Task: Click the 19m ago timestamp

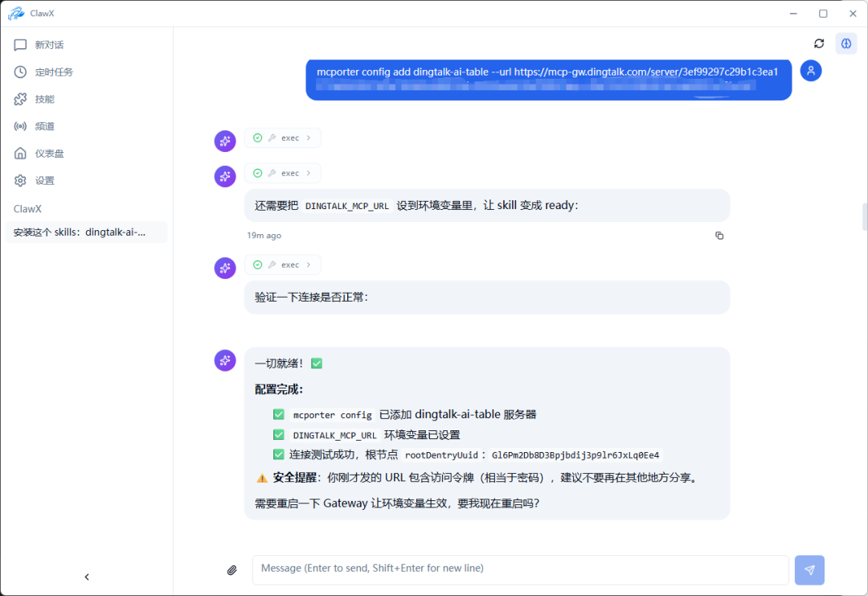Action: (x=264, y=236)
